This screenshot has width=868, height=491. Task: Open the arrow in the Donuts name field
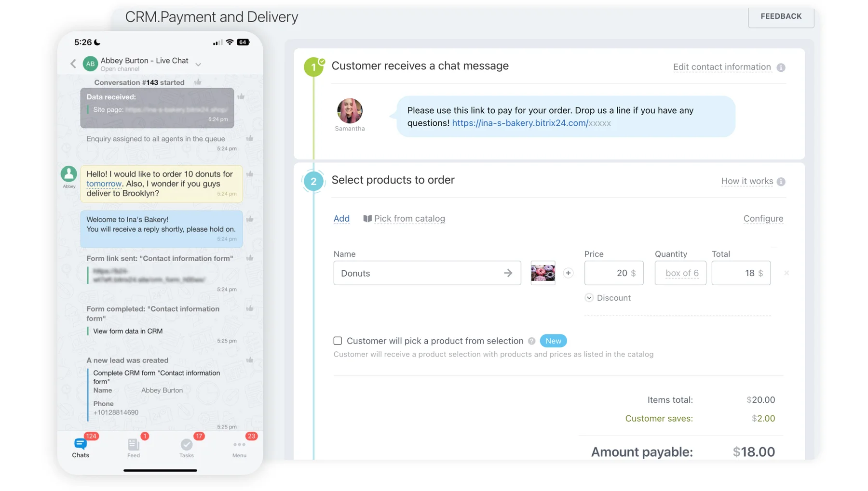click(508, 273)
